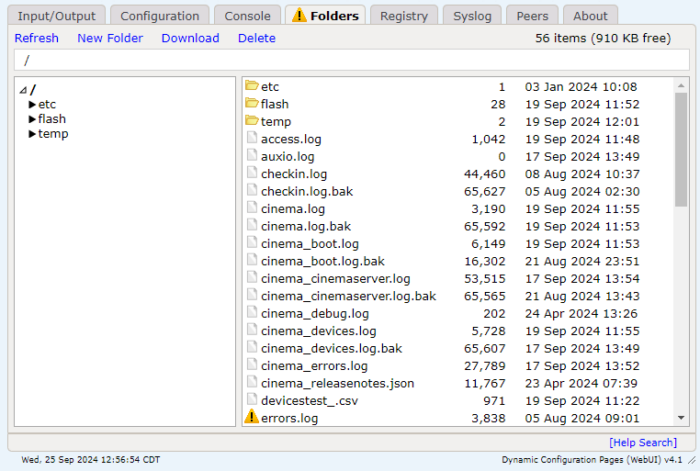This screenshot has height=471, width=700.
Task: Select the cinema_errors.log file name
Action: pyautogui.click(x=314, y=366)
